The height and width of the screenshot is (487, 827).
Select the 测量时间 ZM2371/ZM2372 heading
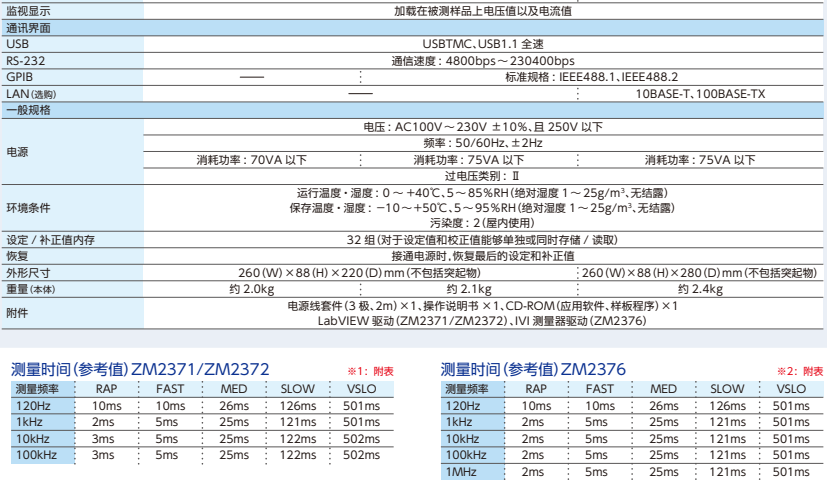(139, 370)
